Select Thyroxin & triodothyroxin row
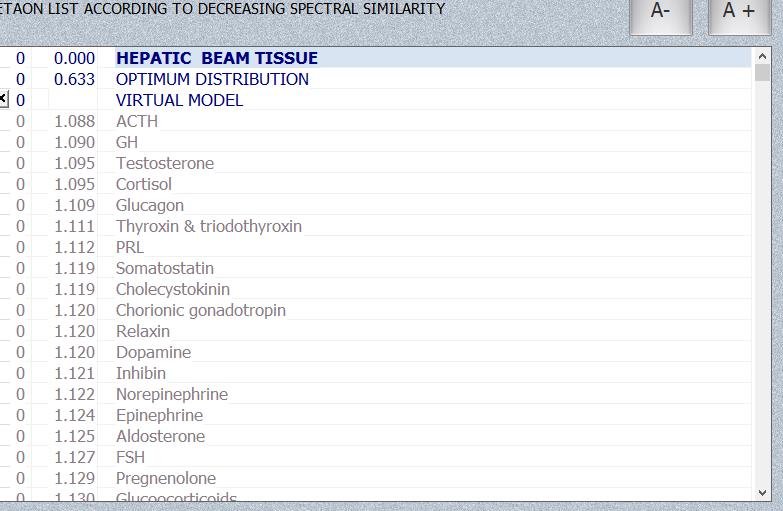 (209, 226)
